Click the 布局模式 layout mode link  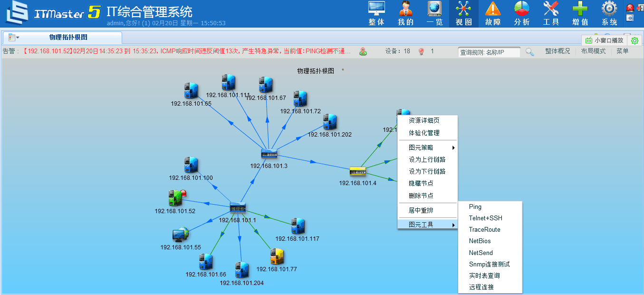pyautogui.click(x=593, y=51)
